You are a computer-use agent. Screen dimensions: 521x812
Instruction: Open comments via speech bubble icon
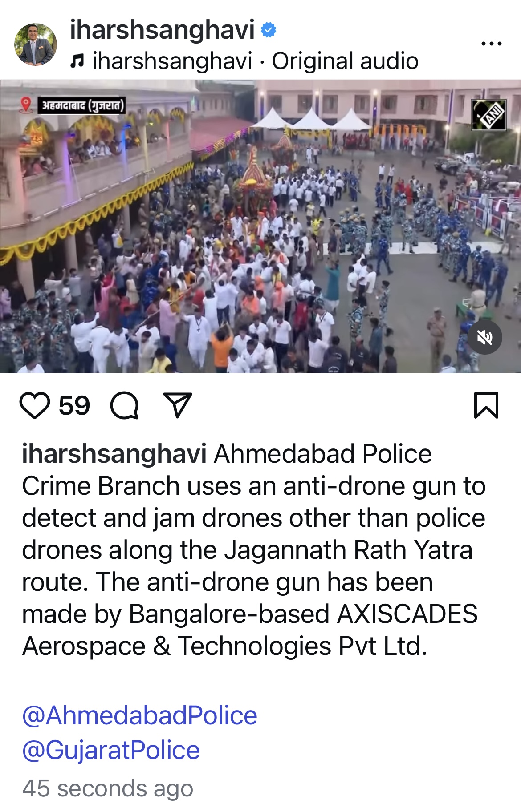click(125, 405)
